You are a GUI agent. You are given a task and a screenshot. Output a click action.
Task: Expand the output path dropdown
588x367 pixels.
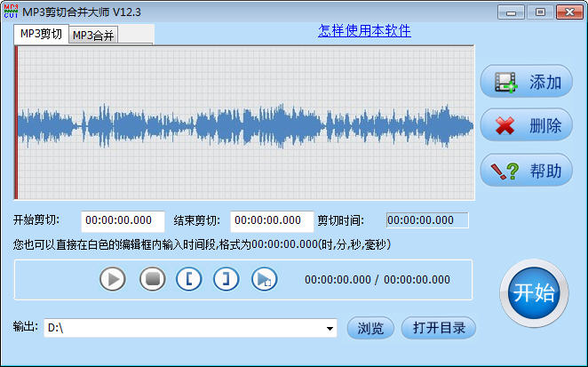click(x=330, y=328)
